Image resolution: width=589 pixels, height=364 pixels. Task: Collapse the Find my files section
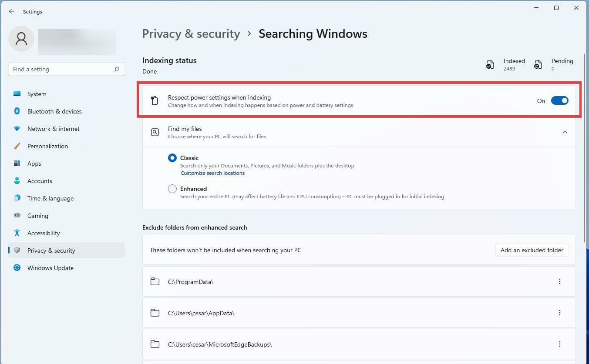[x=565, y=132]
